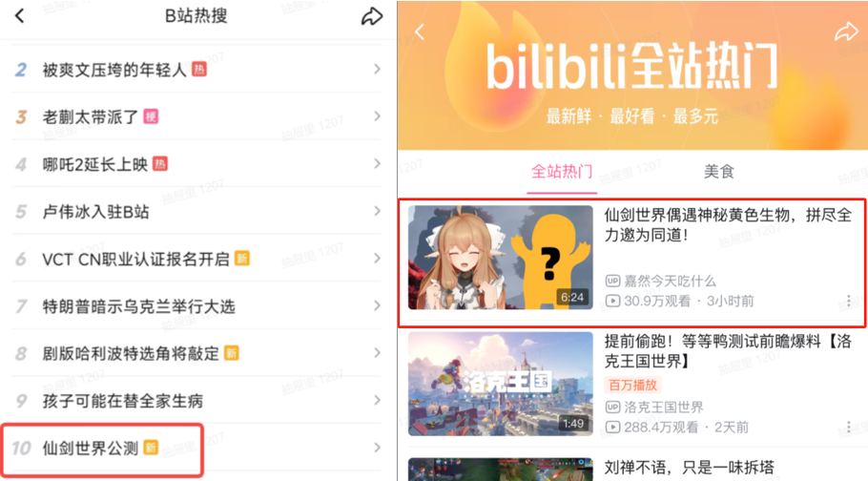Play the 洛克王国 video thumbnail

coord(501,384)
